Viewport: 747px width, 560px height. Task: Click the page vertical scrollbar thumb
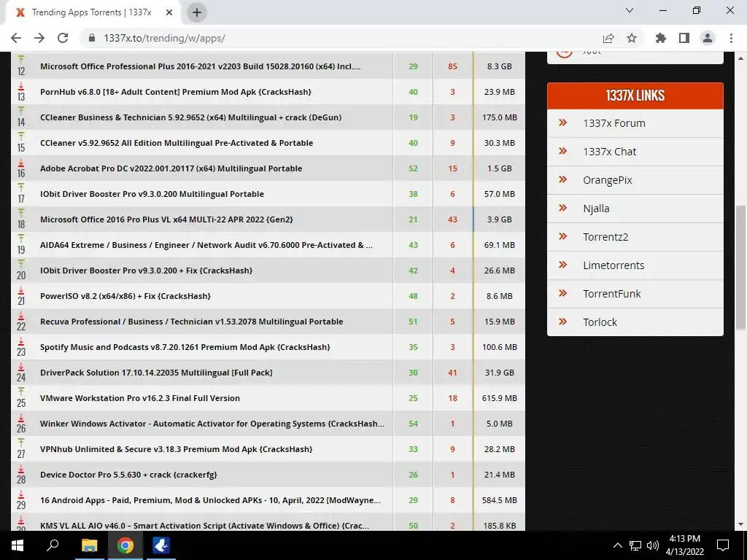tap(740, 267)
